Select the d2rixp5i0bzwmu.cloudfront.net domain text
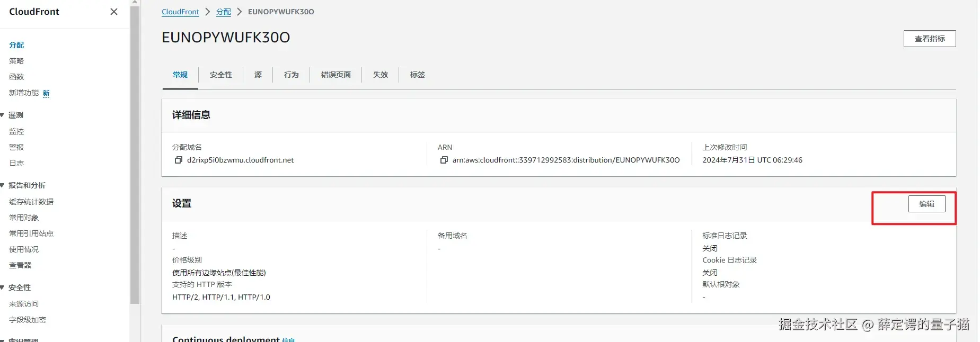 coord(240,160)
